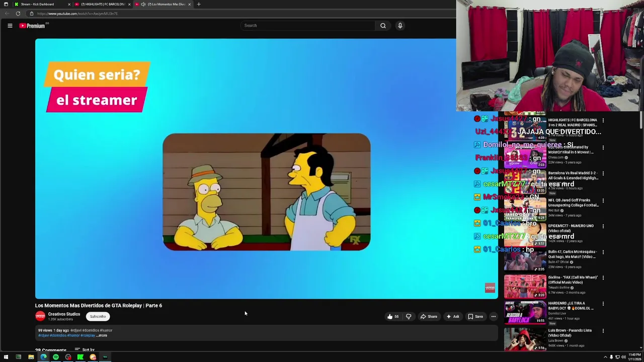Start voice search with microphone icon

[x=400, y=26]
